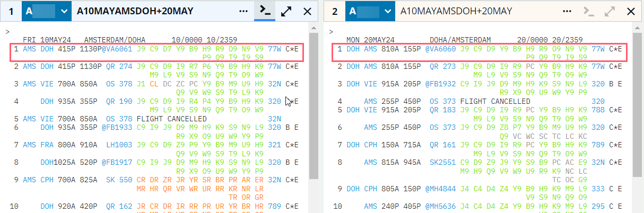The height and width of the screenshot is (213, 644).
Task: Click aircraft type 321 in window 1
Action: (x=275, y=145)
